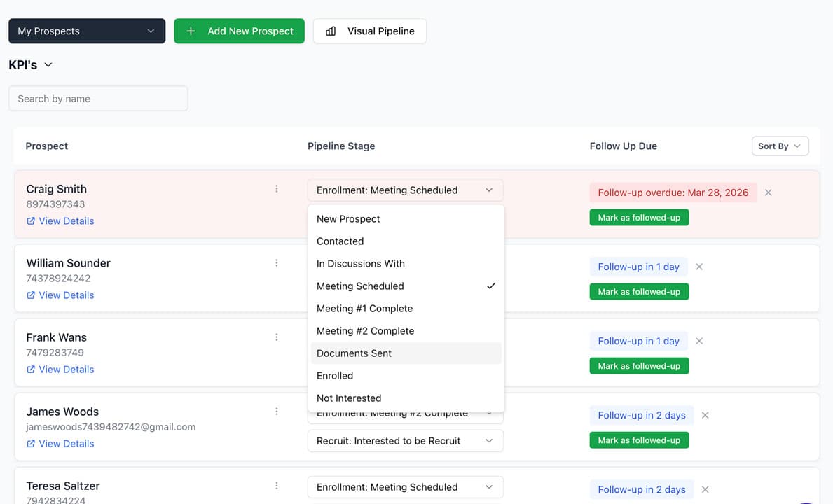Click the Pipeline Stage column header

[x=341, y=146]
